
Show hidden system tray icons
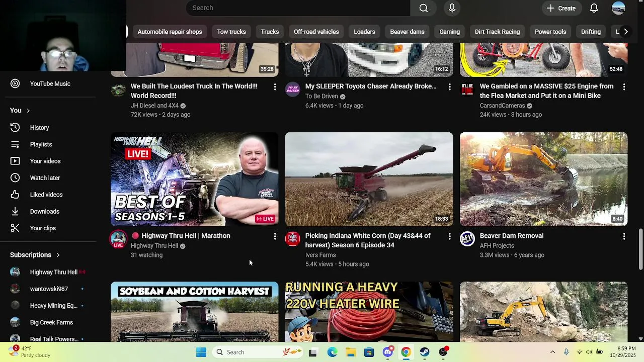tap(552, 352)
